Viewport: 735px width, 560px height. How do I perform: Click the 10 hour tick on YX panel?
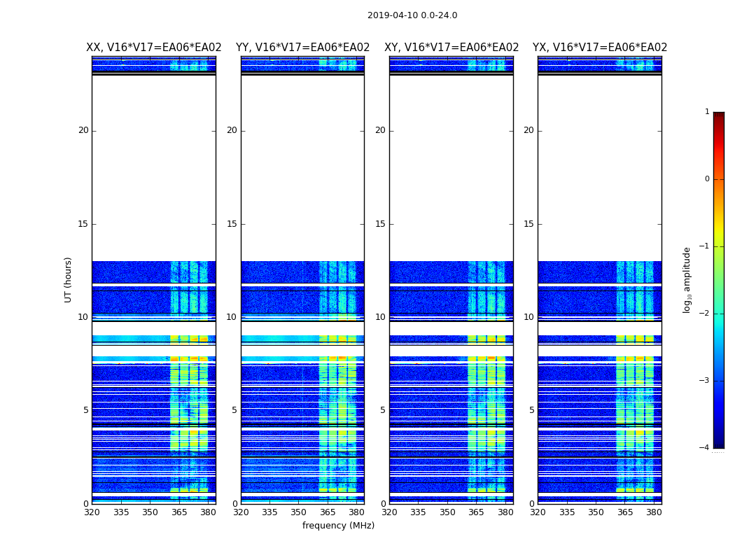[x=528, y=317]
